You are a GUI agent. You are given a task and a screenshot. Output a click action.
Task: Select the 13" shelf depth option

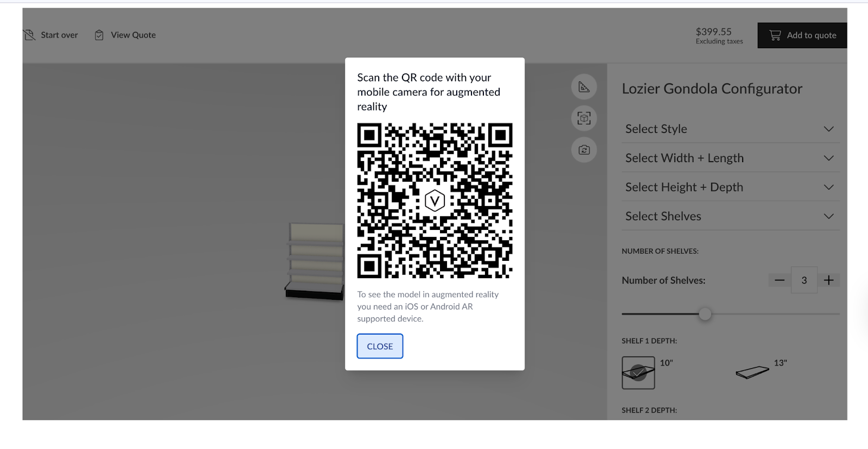[752, 373]
